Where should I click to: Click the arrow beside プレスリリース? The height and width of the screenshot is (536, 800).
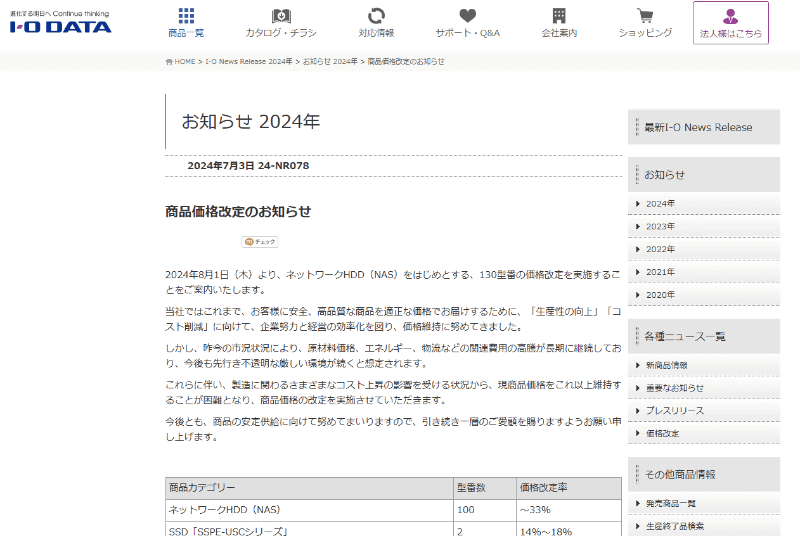(x=638, y=411)
